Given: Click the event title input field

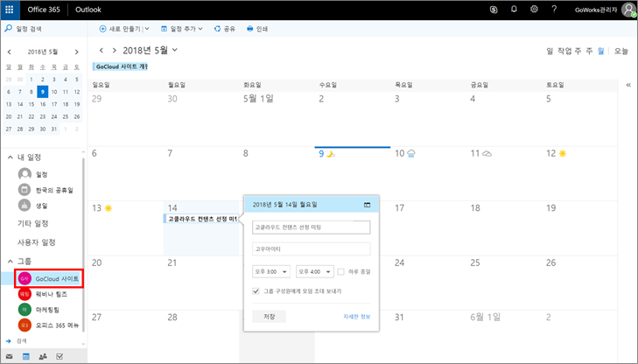Looking at the screenshot, I should (x=311, y=227).
